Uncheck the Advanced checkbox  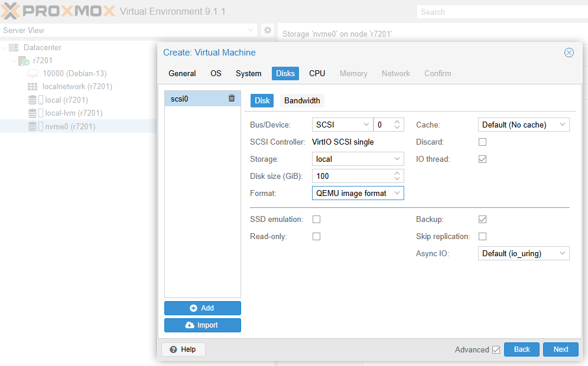496,349
